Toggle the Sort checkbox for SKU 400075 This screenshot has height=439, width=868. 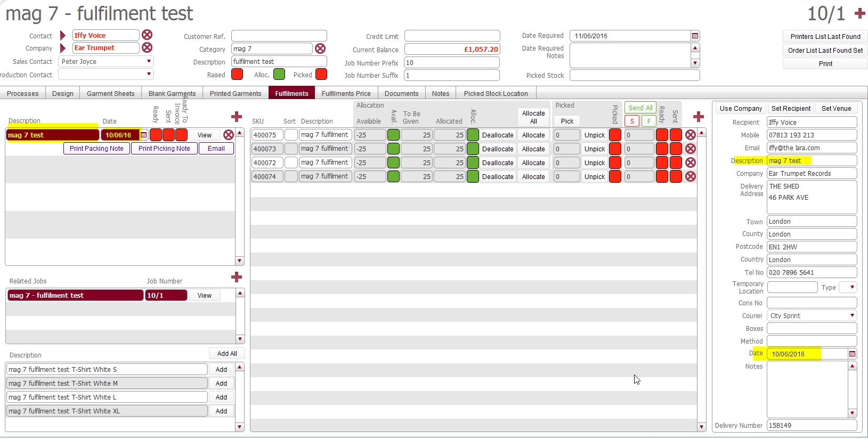(x=291, y=135)
